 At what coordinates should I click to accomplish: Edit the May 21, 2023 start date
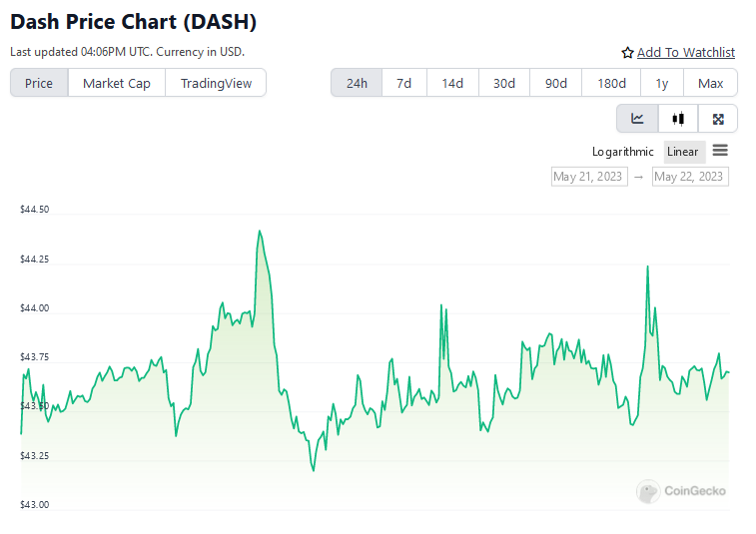tap(589, 177)
